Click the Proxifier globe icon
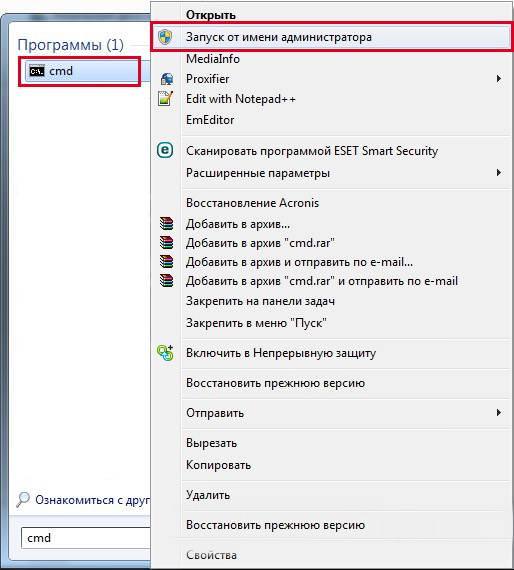This screenshot has width=514, height=570. (167, 79)
